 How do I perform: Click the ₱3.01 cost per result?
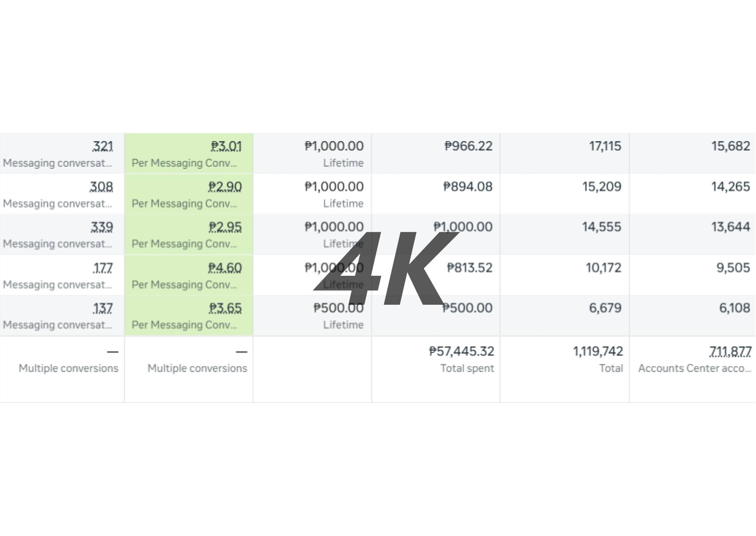point(226,147)
